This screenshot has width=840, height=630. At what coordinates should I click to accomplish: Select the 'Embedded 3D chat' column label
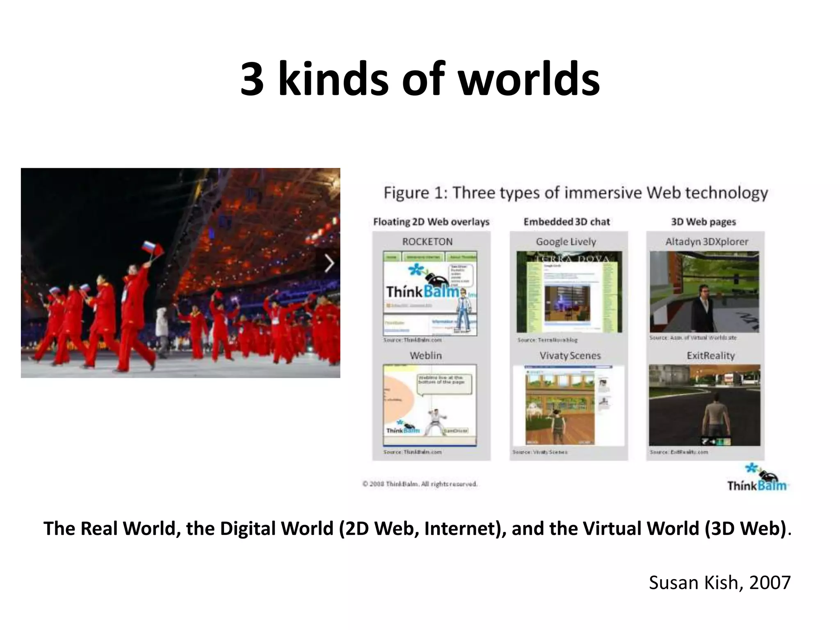(x=567, y=222)
